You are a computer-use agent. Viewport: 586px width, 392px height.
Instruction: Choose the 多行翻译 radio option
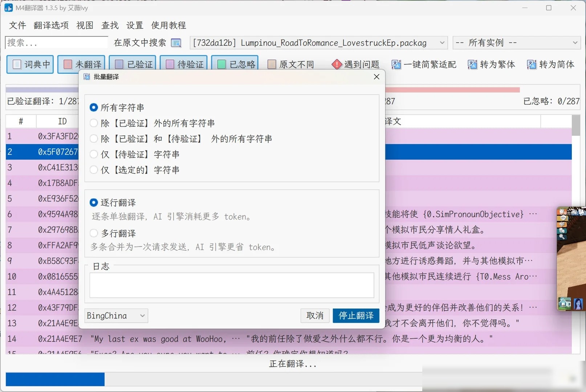[x=94, y=233]
